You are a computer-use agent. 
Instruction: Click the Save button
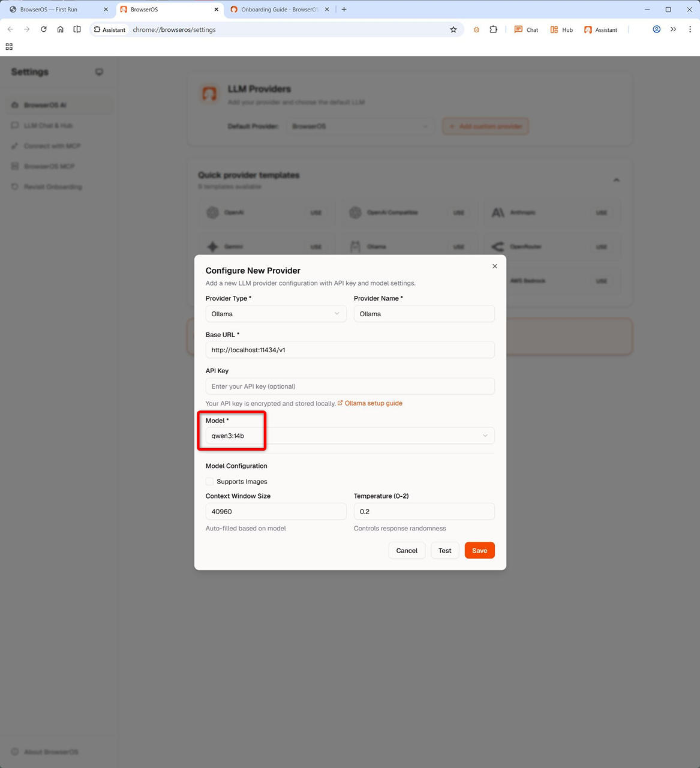(479, 550)
